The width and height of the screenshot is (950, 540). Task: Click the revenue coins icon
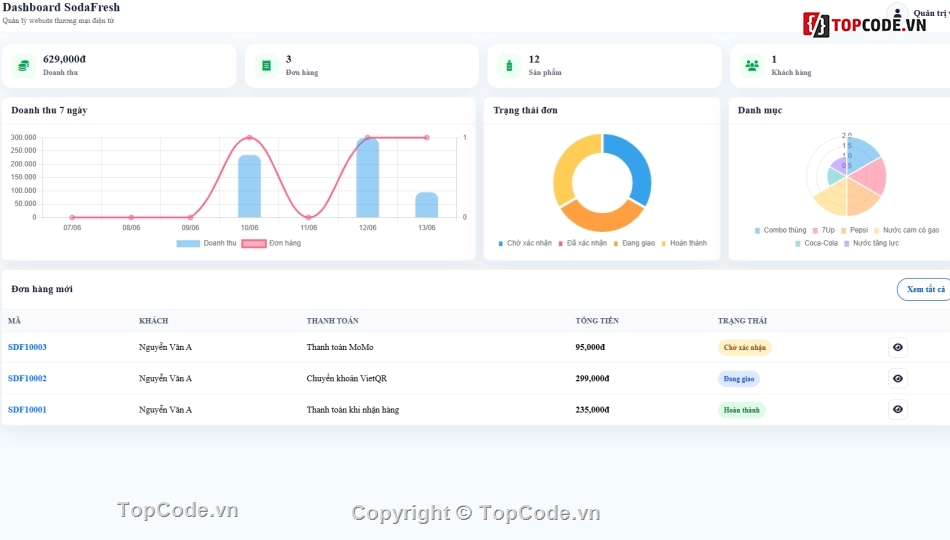click(x=24, y=65)
